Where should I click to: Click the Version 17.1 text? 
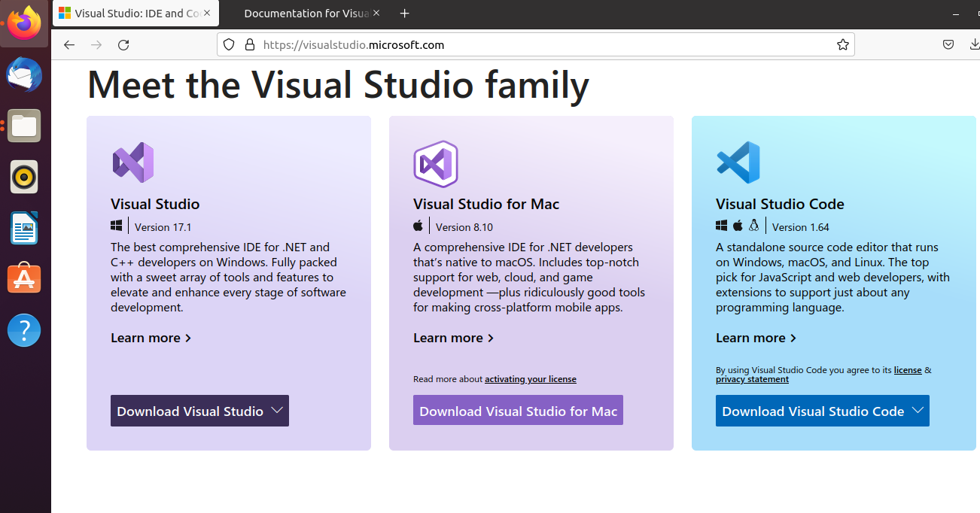point(163,227)
